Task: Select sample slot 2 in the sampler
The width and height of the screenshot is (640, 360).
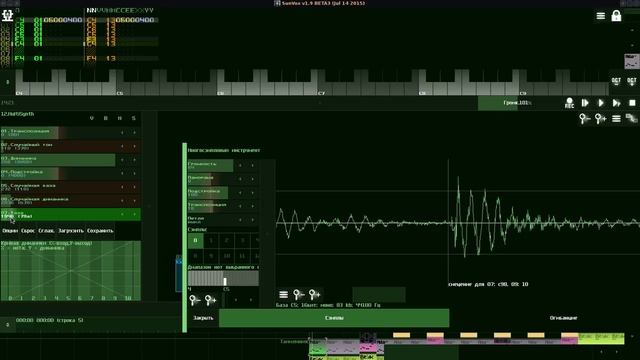Action: pyautogui.click(x=227, y=240)
